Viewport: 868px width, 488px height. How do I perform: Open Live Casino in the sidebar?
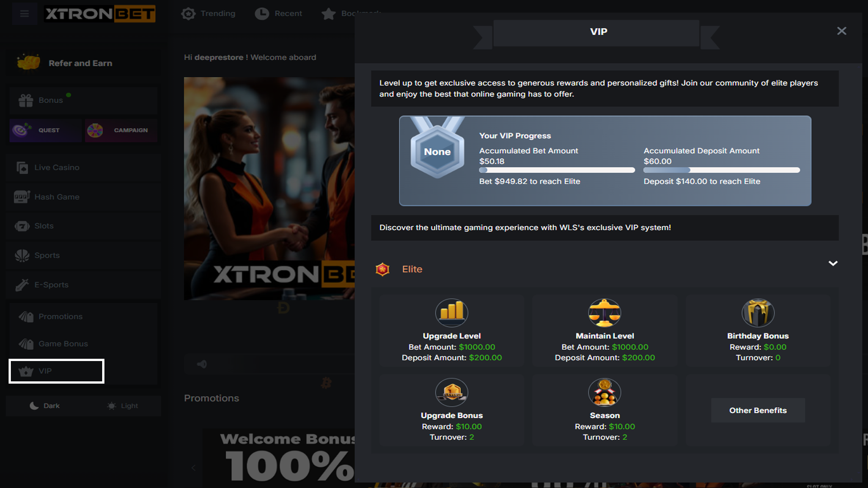(x=57, y=168)
